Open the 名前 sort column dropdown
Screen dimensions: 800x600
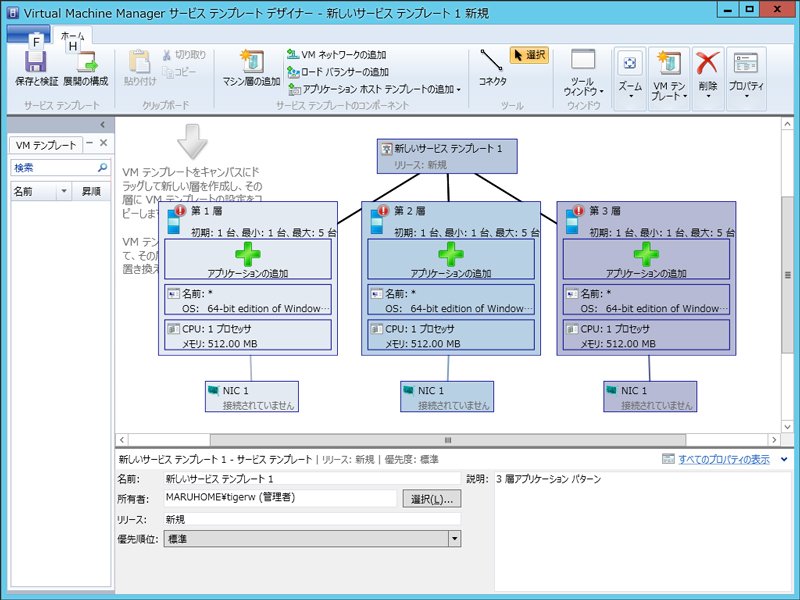[64, 191]
